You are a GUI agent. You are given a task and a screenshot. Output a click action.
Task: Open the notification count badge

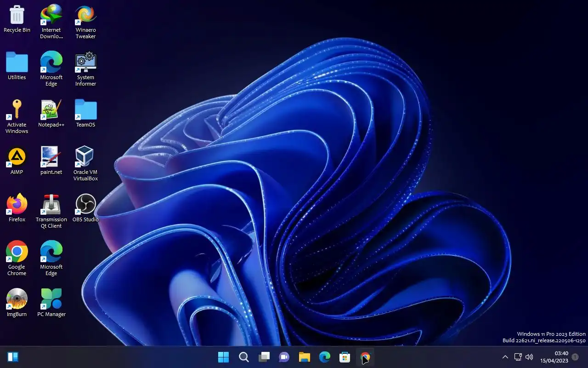coord(575,357)
